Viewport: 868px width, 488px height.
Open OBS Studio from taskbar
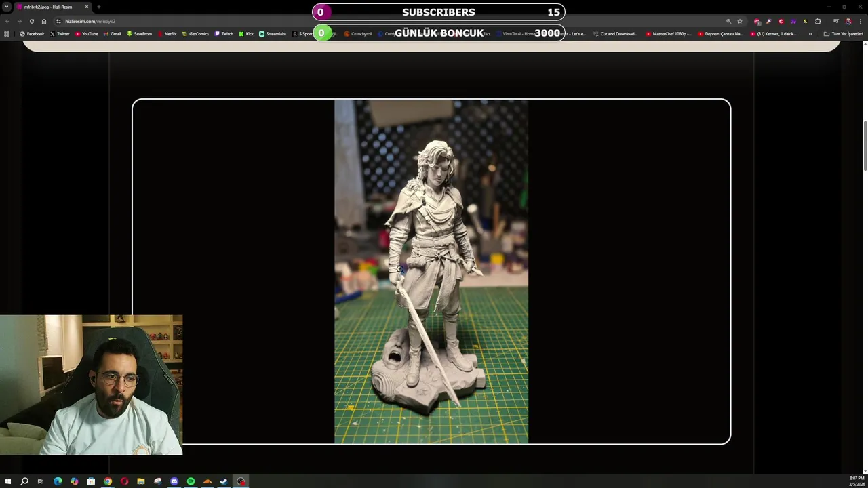(241, 481)
